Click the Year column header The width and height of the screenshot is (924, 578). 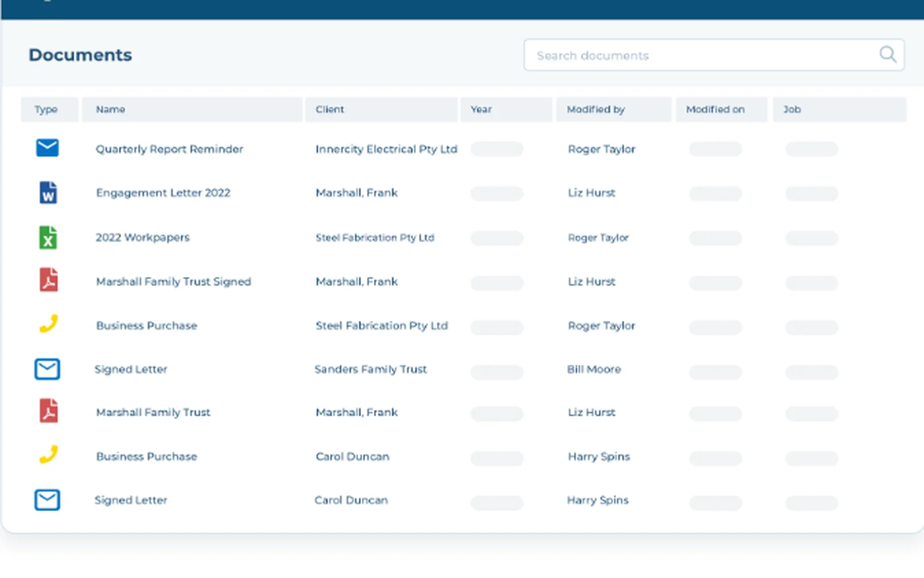click(506, 109)
